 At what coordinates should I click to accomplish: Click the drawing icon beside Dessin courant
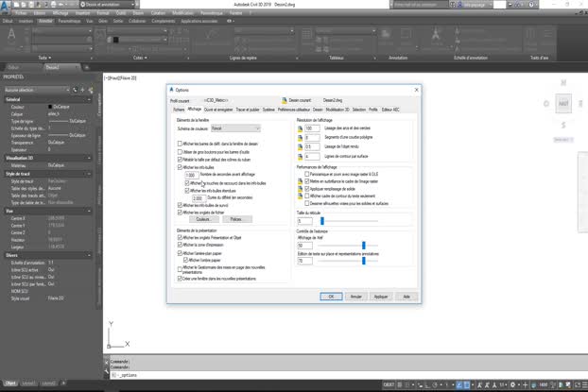[285, 100]
